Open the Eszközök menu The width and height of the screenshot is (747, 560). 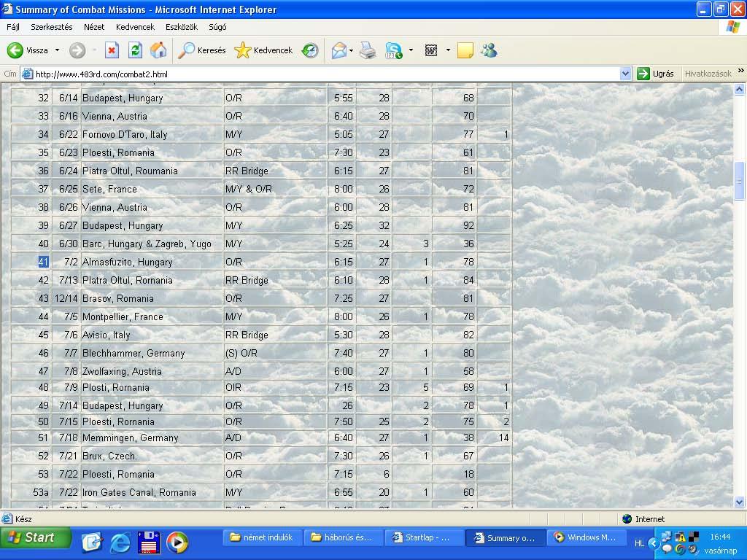click(x=182, y=27)
